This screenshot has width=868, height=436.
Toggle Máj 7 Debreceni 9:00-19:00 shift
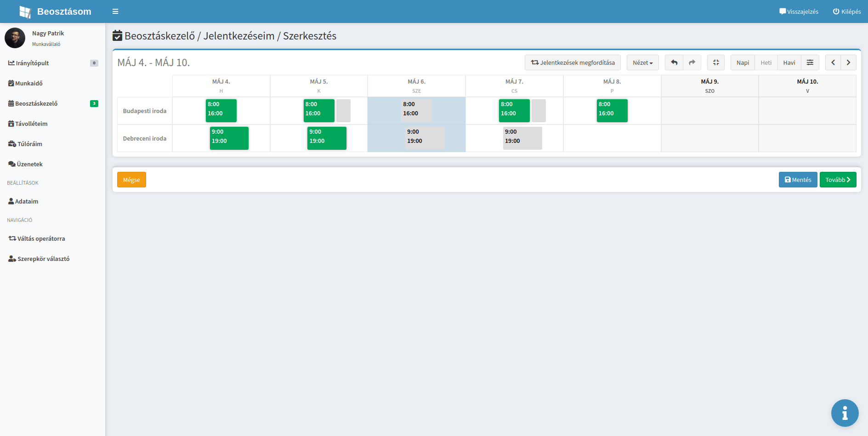(522, 138)
